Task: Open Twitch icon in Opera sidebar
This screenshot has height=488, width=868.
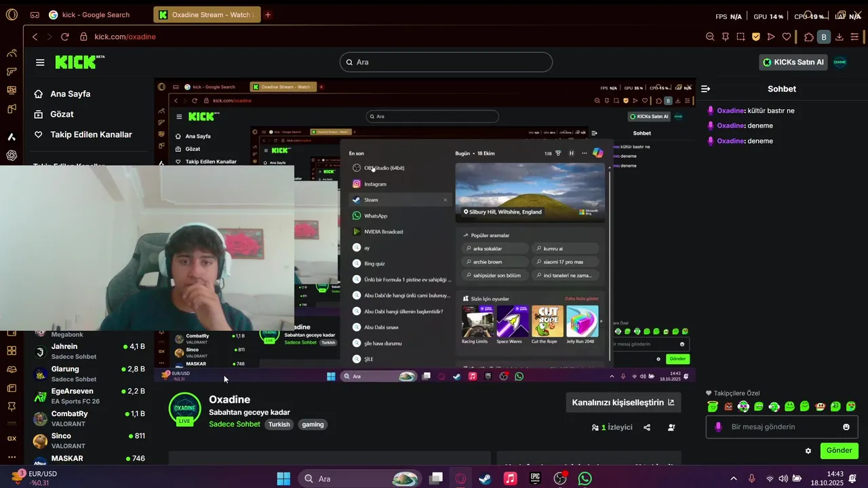Action: tap(12, 108)
